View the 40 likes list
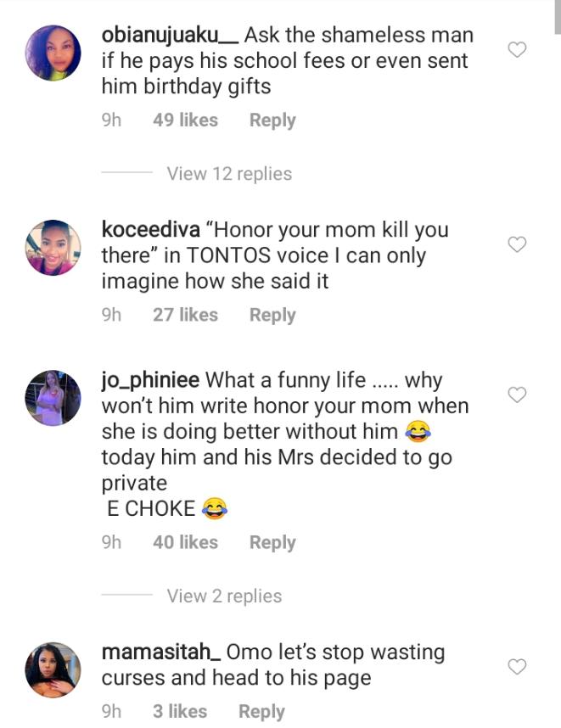The width and height of the screenshot is (561, 728). (x=185, y=542)
